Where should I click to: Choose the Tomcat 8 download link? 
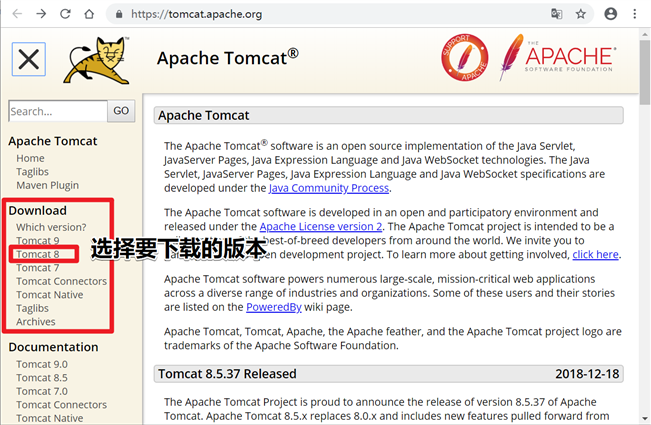point(38,254)
